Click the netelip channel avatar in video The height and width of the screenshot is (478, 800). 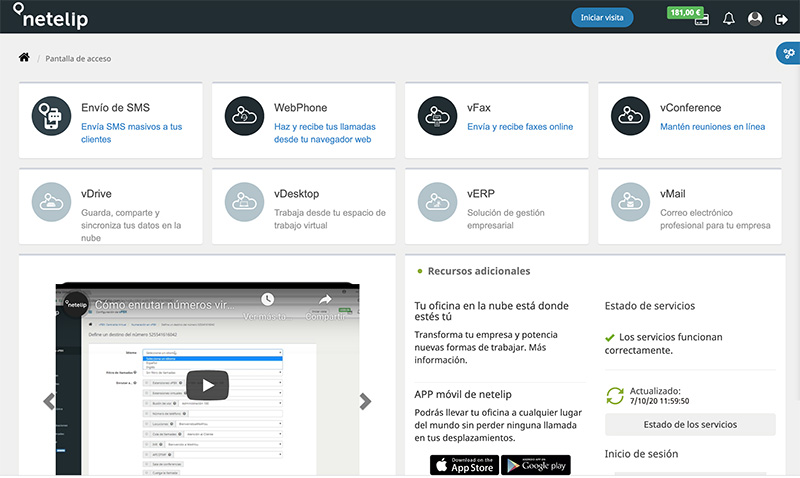(x=76, y=305)
